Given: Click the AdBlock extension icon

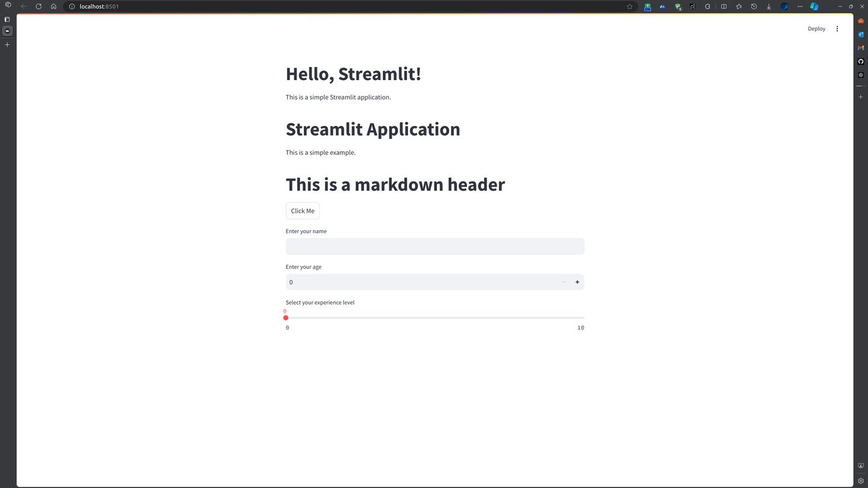Looking at the screenshot, I should click(647, 6).
